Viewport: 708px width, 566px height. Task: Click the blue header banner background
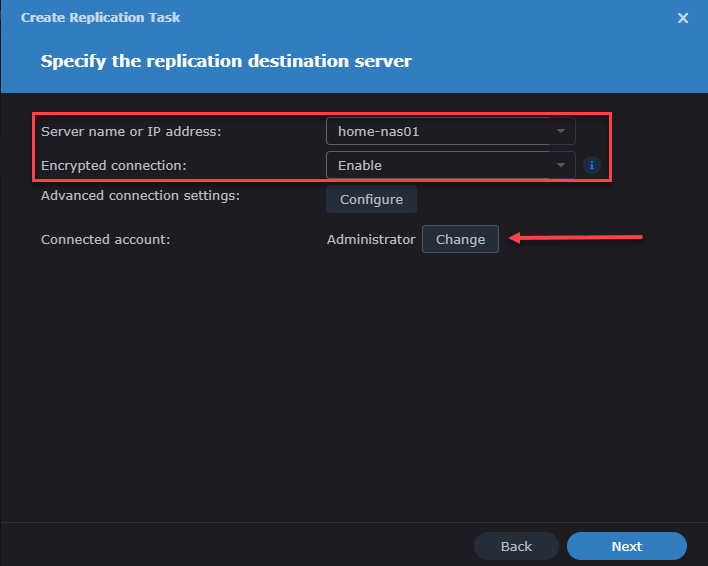tap(560, 62)
